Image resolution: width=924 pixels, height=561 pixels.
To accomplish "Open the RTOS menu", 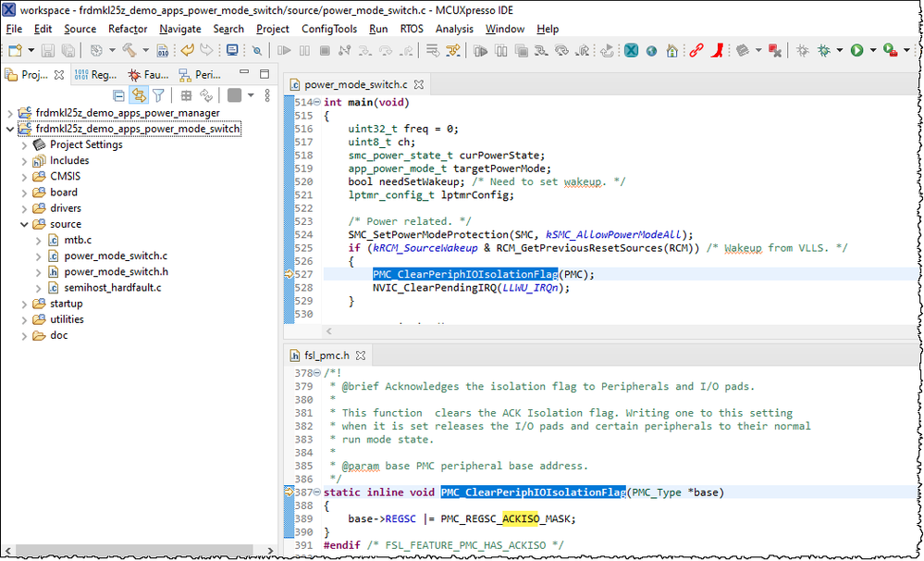I will 412,29.
